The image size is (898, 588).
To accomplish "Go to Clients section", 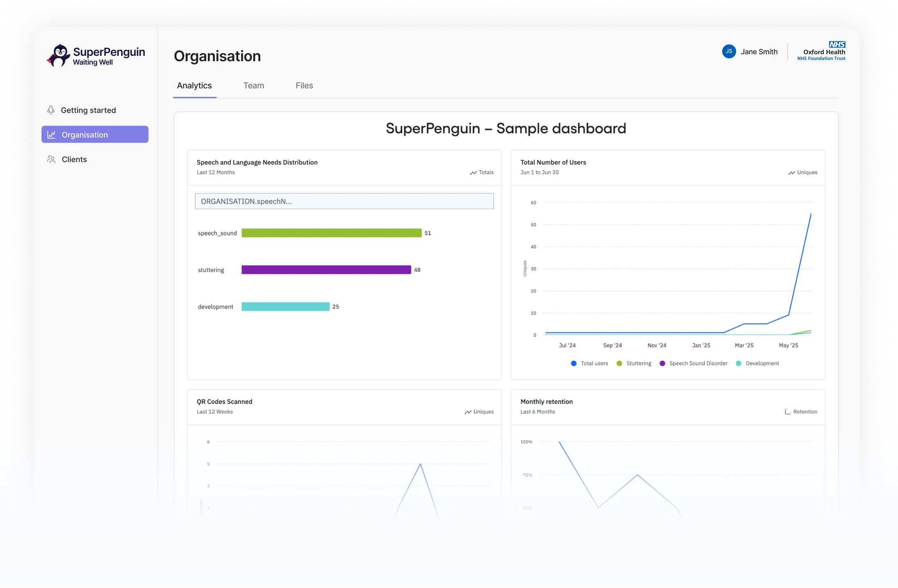I will [x=74, y=159].
